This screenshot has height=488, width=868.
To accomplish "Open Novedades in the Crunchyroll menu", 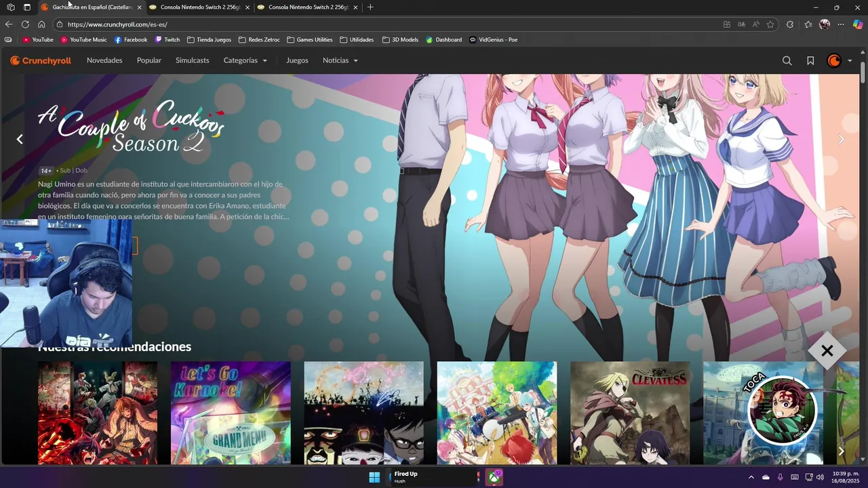I will (104, 60).
